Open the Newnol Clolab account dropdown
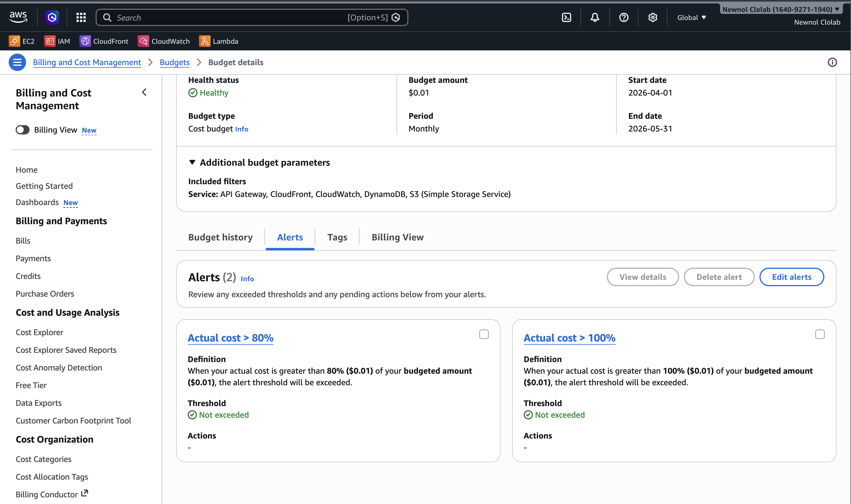The image size is (851, 504). (x=780, y=9)
